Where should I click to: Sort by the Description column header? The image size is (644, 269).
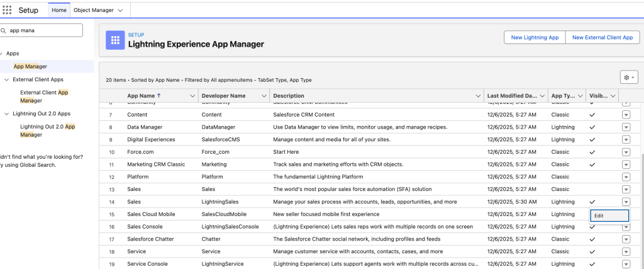coord(289,96)
